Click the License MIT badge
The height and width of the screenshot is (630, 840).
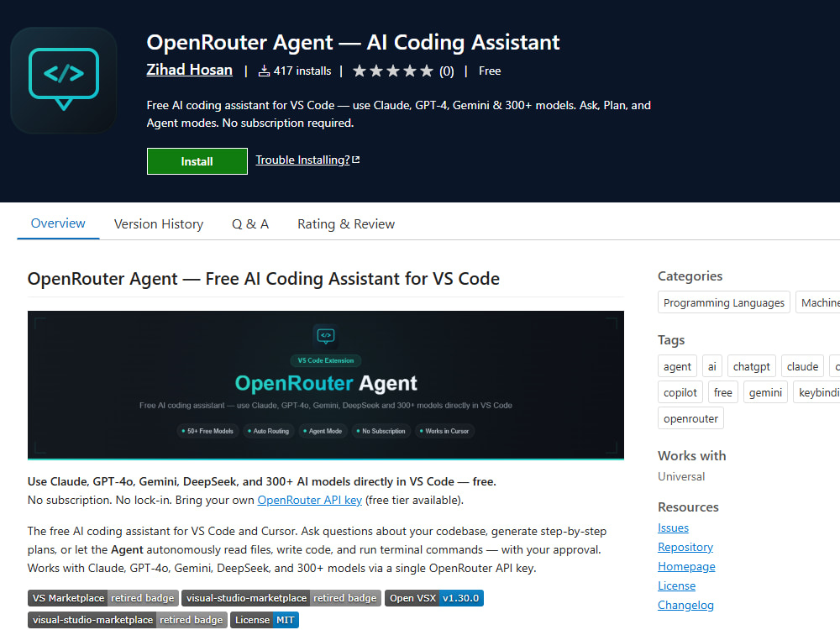[265, 620]
